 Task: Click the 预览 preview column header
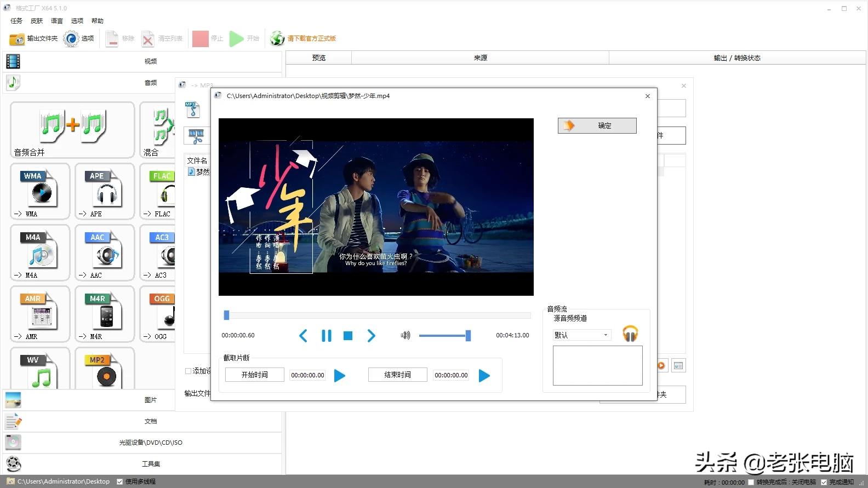click(318, 58)
